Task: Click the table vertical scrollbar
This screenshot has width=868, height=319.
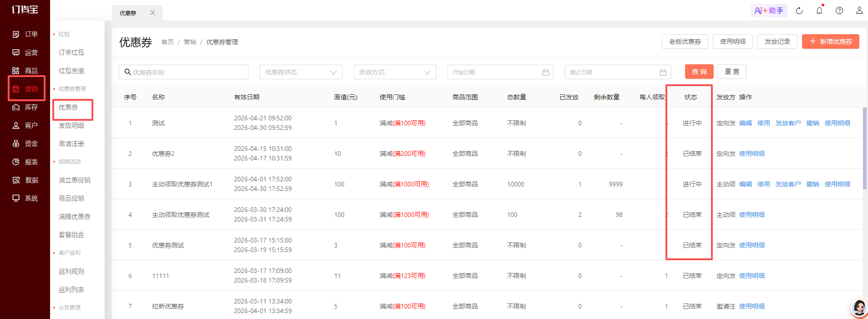Action: pos(865,148)
